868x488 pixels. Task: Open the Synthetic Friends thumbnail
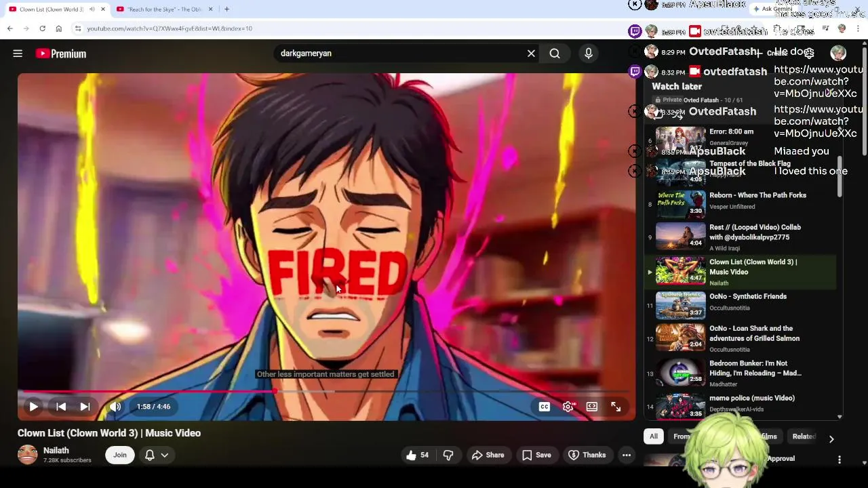680,305
